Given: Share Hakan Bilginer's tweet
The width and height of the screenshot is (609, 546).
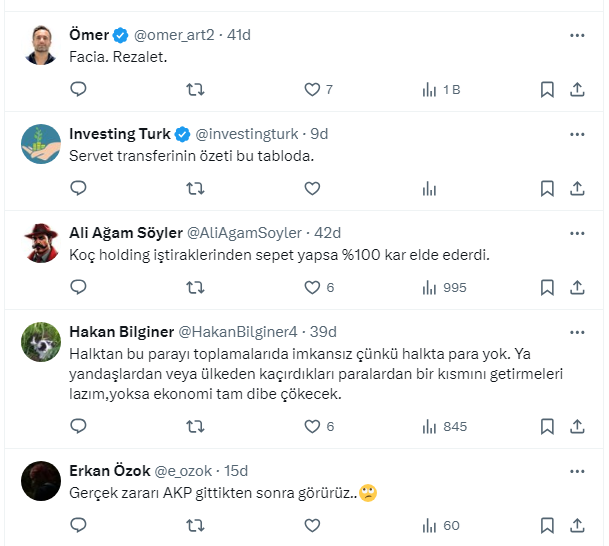Looking at the screenshot, I should 577,426.
